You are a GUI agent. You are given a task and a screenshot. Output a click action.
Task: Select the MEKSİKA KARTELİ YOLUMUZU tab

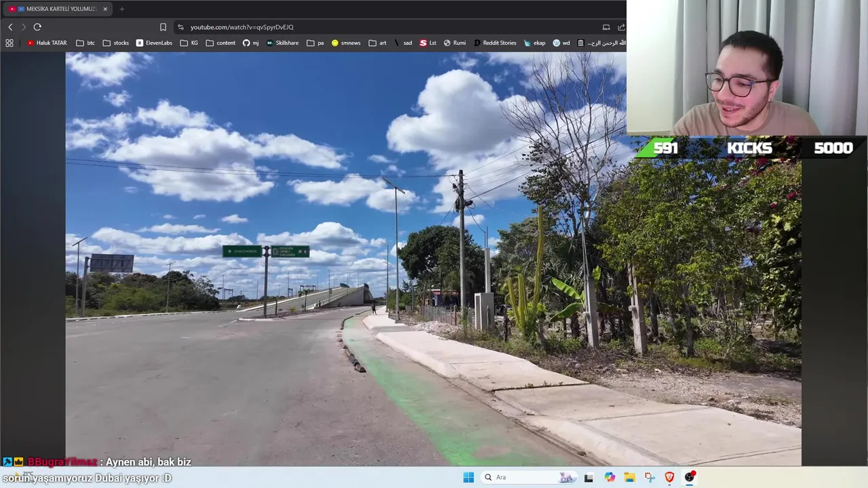pos(57,9)
